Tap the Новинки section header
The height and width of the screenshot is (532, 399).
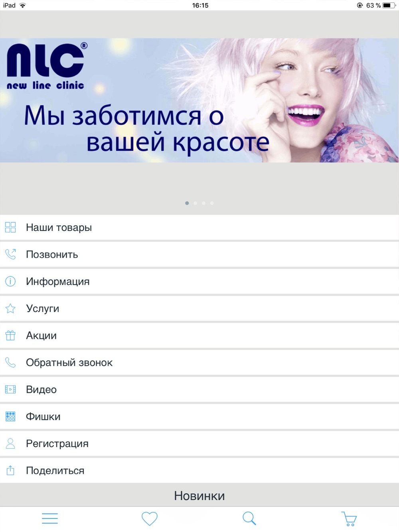[x=199, y=496]
